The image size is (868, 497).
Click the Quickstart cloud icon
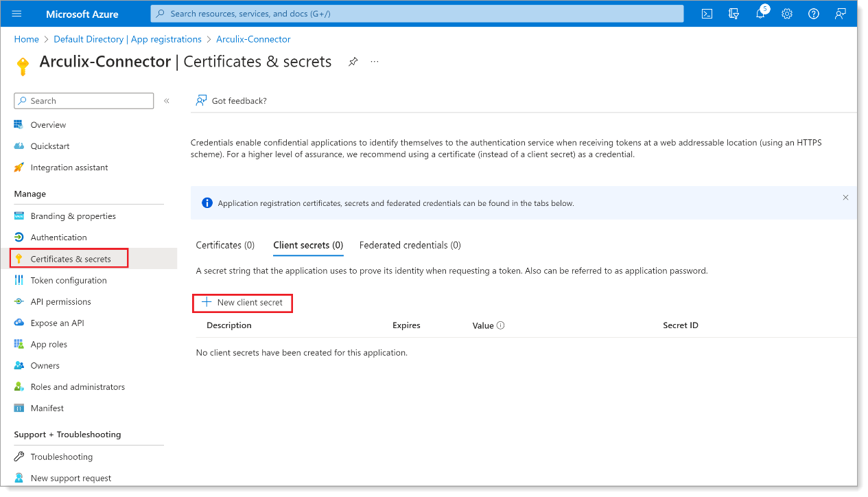pyautogui.click(x=19, y=146)
